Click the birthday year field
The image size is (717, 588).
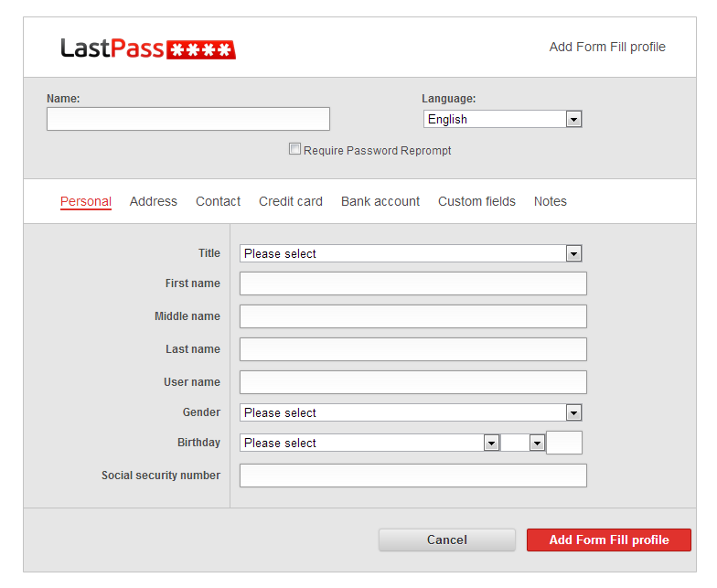click(563, 443)
